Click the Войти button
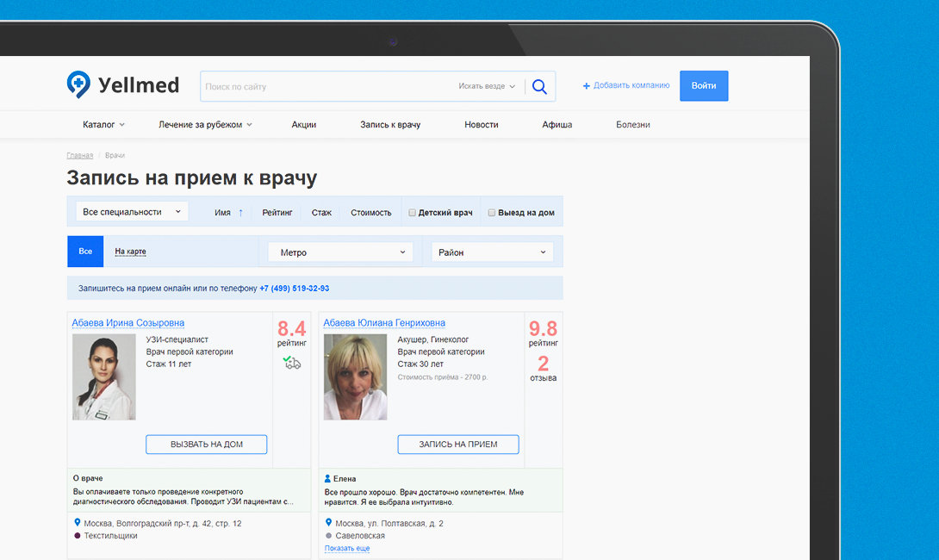Image resolution: width=939 pixels, height=560 pixels. tap(704, 85)
